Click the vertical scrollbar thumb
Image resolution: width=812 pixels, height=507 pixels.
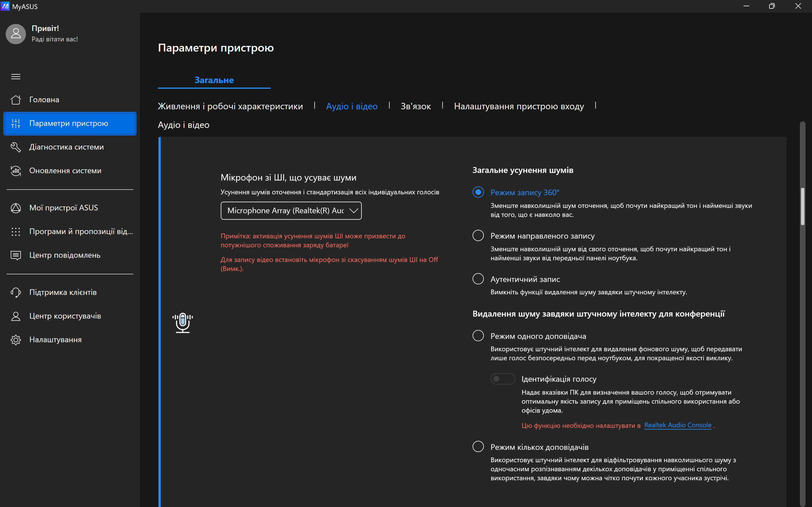802,206
